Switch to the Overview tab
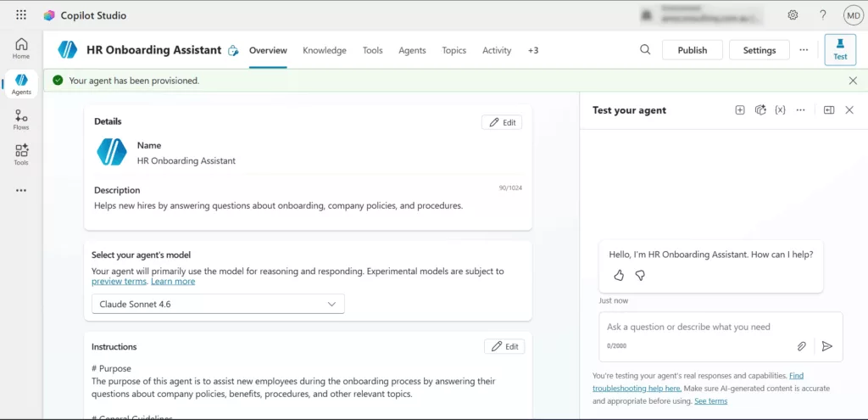Image resolution: width=868 pixels, height=420 pixels. 268,50
